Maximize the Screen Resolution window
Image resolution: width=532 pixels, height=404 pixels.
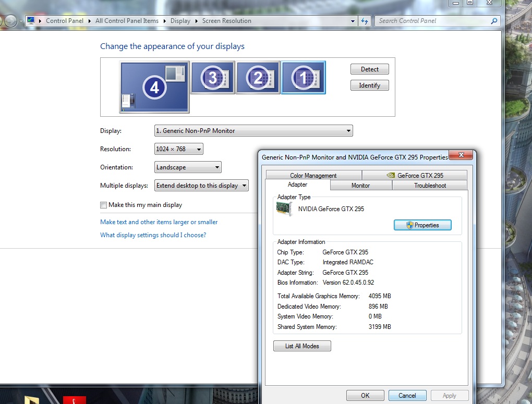[470, 3]
